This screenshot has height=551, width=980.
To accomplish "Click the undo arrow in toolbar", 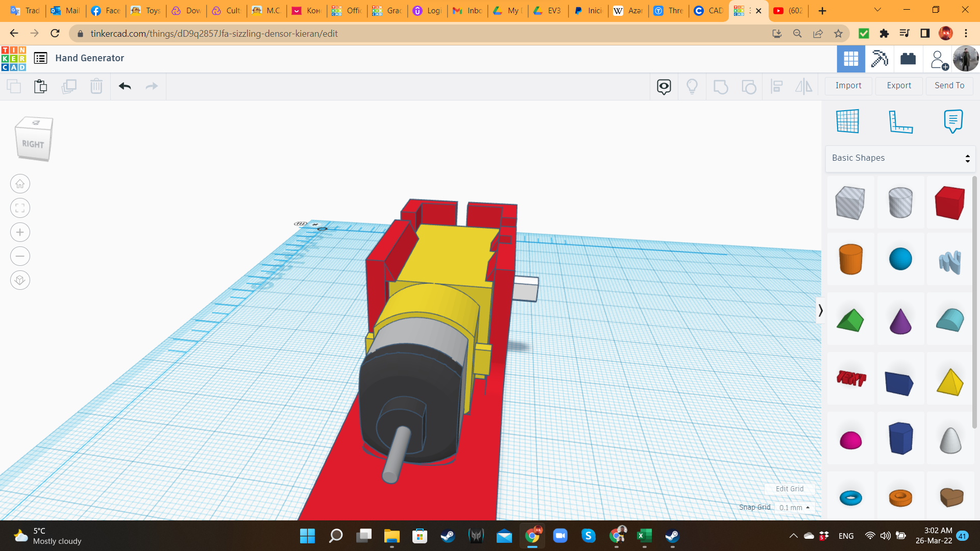I will (125, 86).
